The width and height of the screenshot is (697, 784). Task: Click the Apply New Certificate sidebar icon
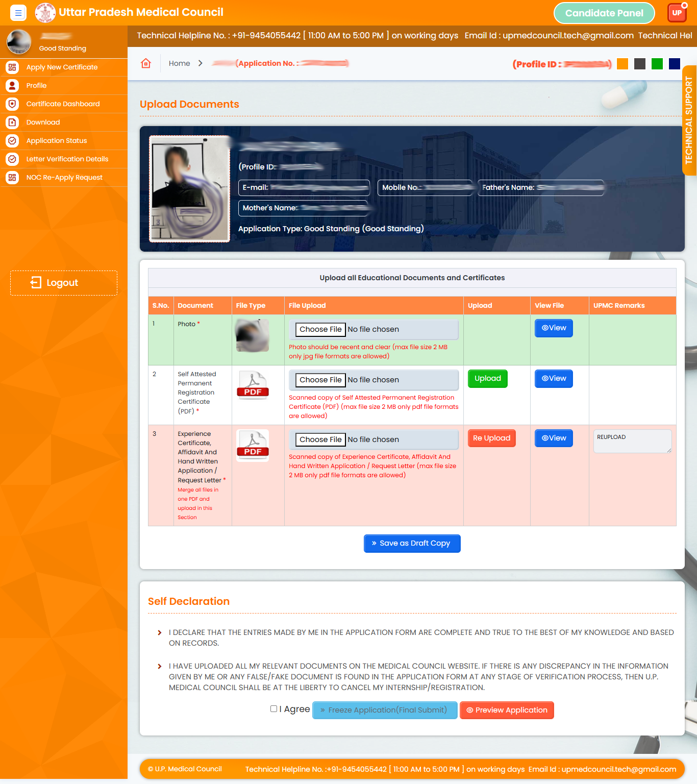12,67
